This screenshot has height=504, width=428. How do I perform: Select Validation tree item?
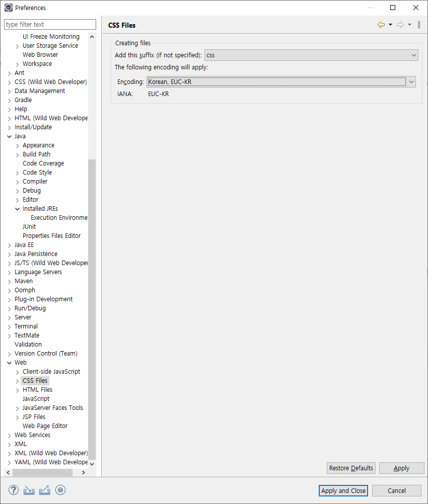28,344
